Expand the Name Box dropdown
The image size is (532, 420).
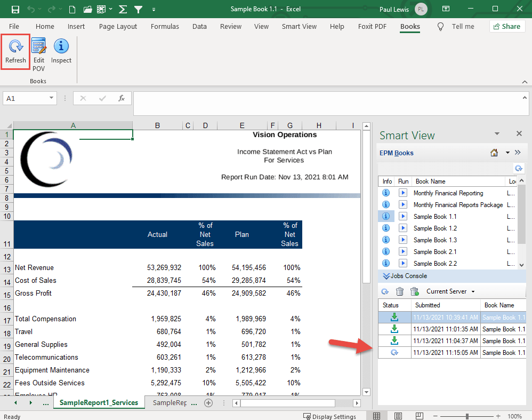tap(52, 98)
